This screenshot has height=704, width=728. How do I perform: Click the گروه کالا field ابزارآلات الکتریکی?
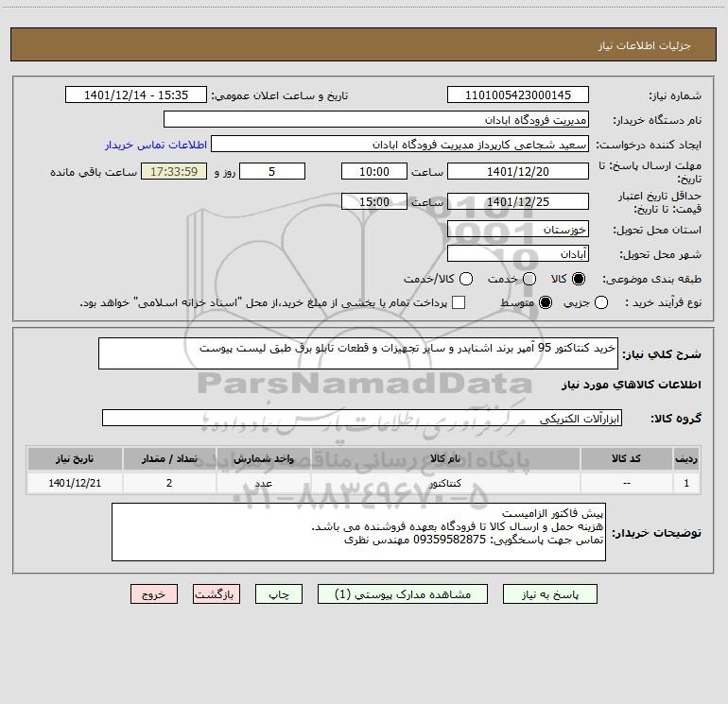pos(362,418)
